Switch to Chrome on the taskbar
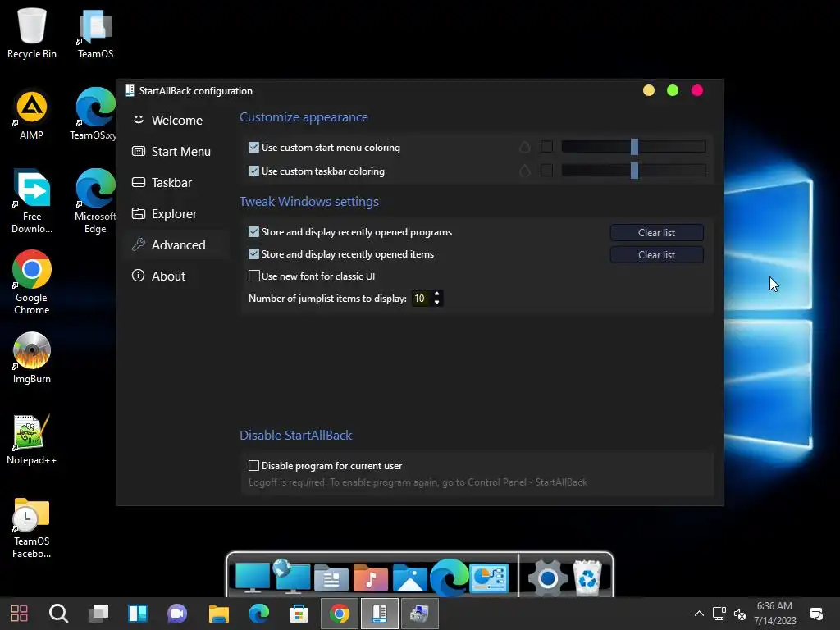This screenshot has width=840, height=630. click(x=339, y=614)
